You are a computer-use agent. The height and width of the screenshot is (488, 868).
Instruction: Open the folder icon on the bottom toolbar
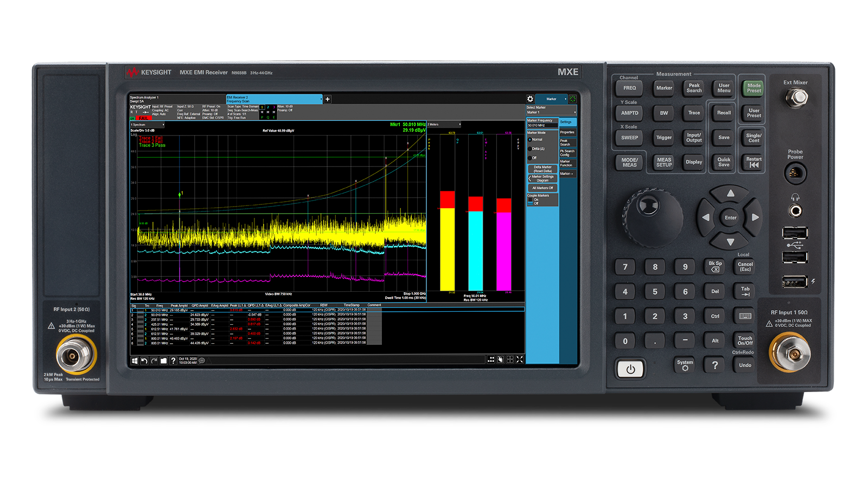164,360
